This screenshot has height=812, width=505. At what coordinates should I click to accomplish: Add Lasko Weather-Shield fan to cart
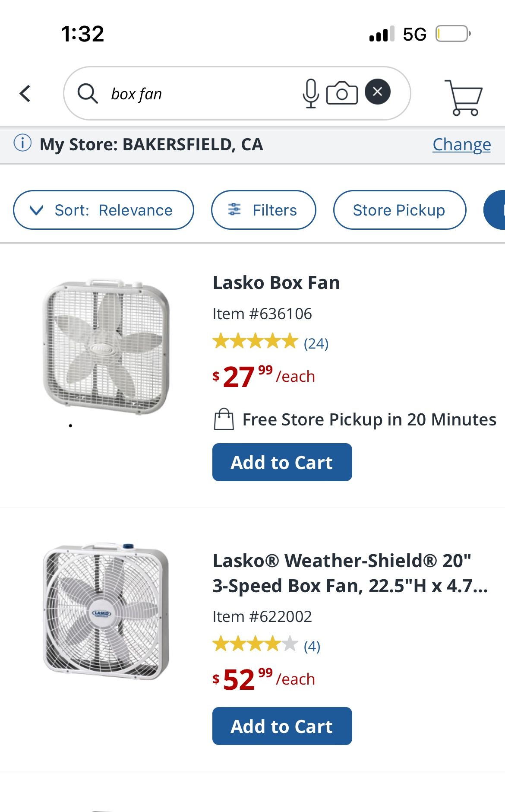282,726
